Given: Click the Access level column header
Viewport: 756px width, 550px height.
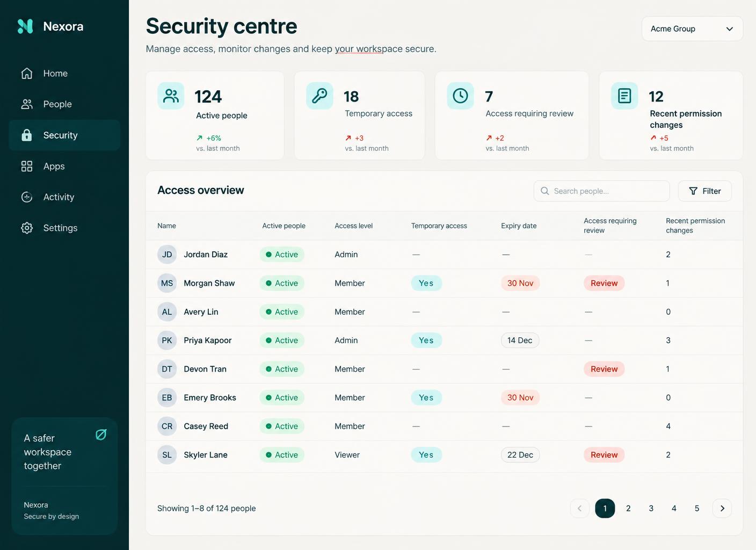Looking at the screenshot, I should pos(354,226).
